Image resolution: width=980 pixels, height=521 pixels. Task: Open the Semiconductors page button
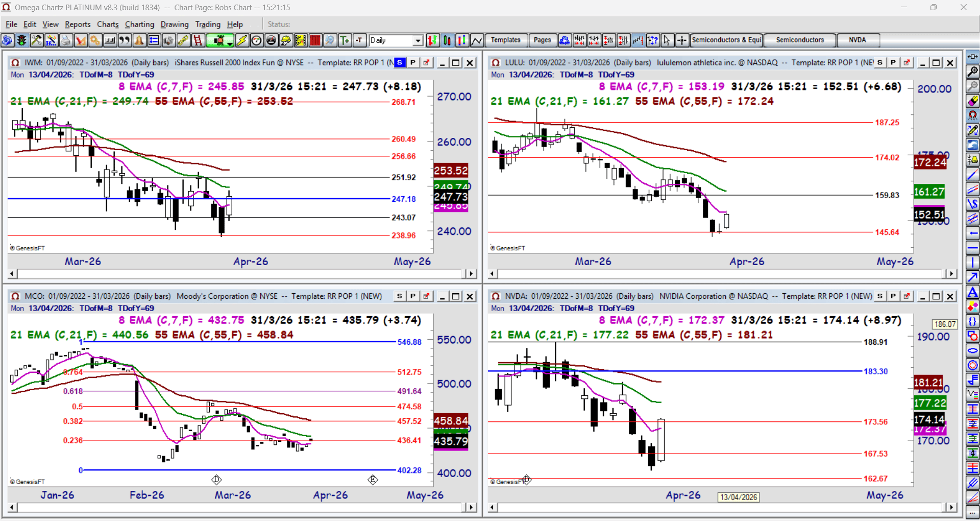[x=800, y=40]
